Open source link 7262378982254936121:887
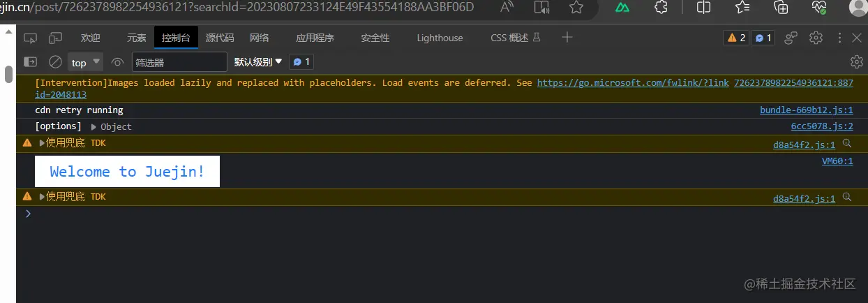868x303 pixels. pos(794,82)
